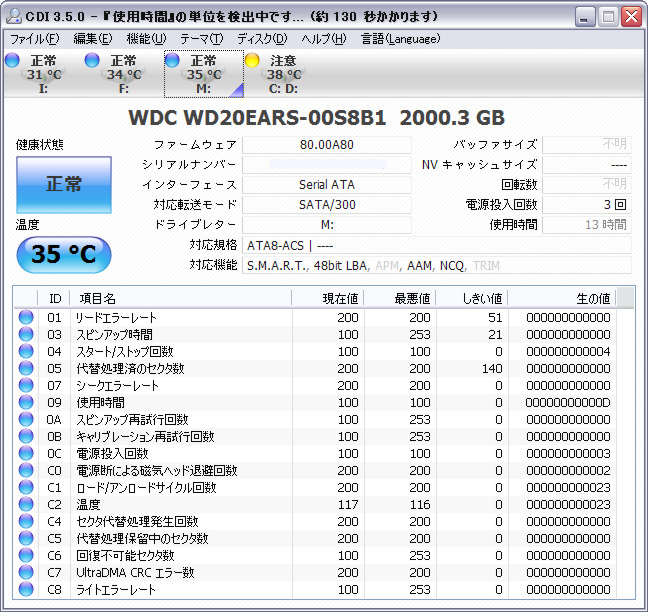Click the 項目名 column header

tap(181, 298)
